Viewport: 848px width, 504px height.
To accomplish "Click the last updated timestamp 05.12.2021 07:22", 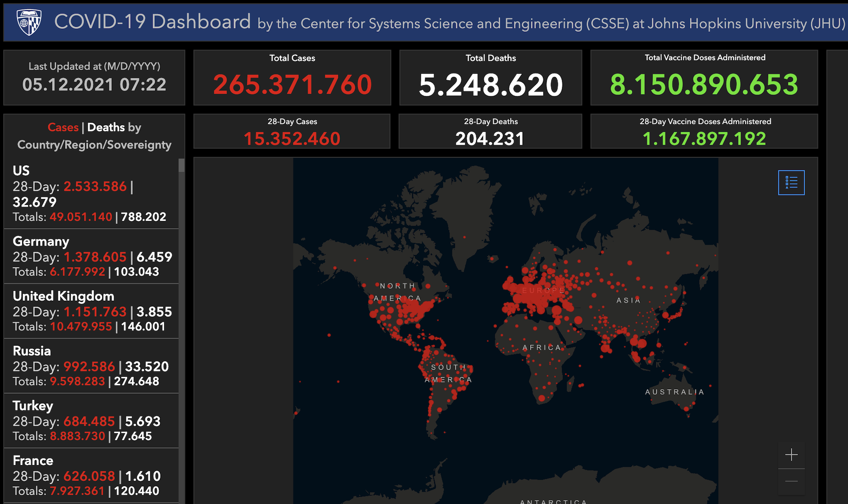I will click(x=94, y=85).
